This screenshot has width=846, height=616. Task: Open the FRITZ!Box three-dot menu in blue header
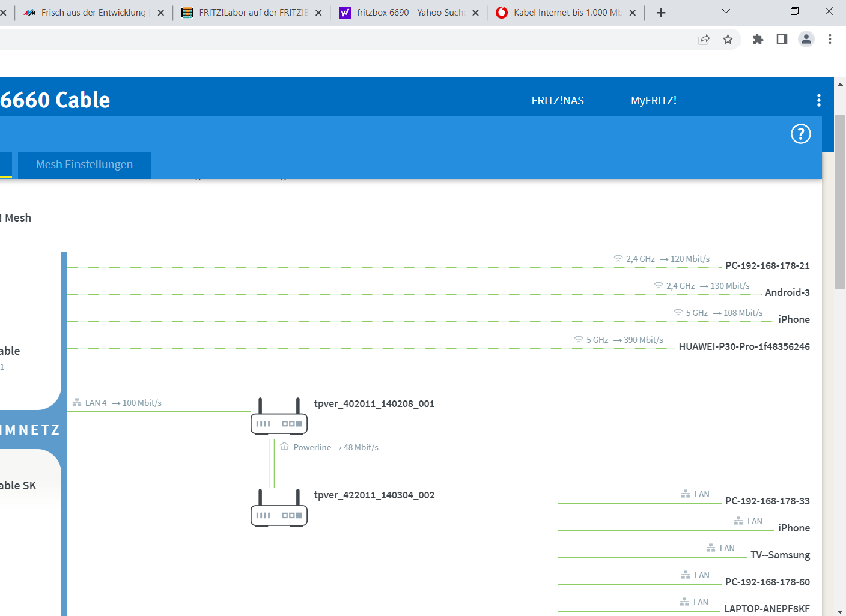coord(818,100)
